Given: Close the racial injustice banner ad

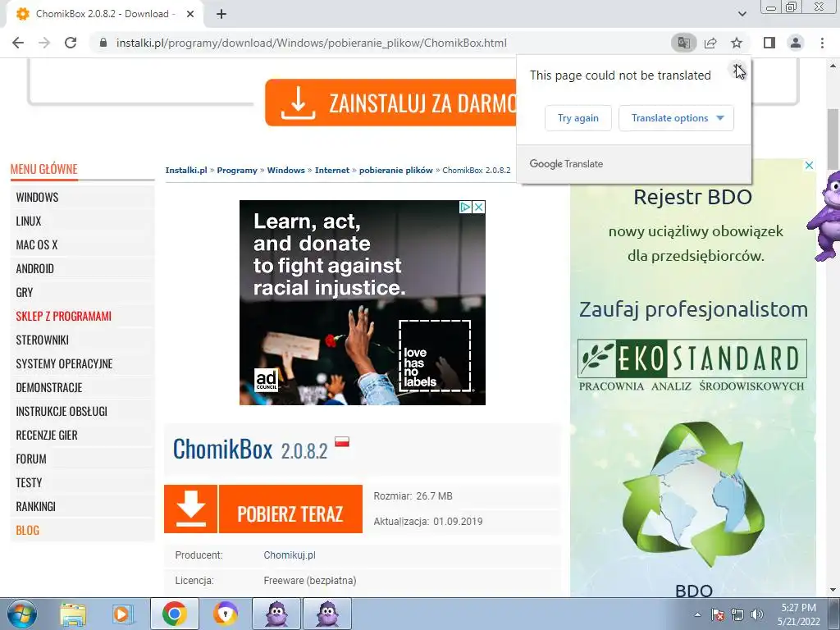Looking at the screenshot, I should point(478,207).
